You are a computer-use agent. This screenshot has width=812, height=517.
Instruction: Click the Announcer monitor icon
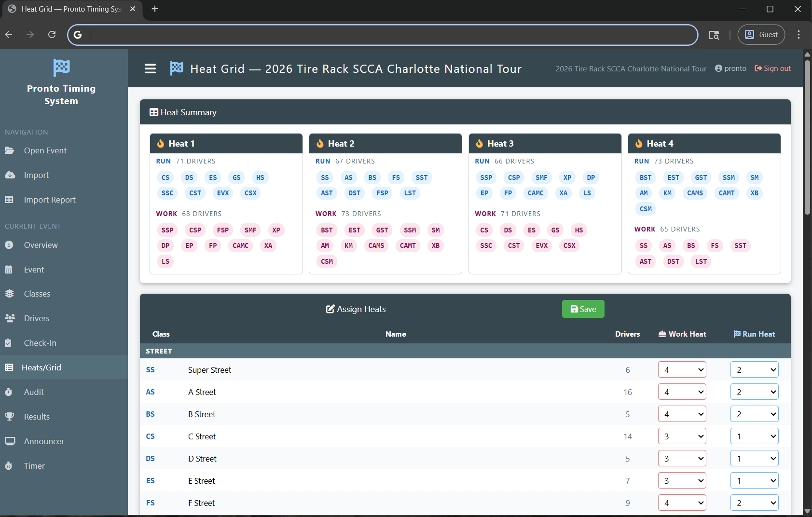(9, 441)
